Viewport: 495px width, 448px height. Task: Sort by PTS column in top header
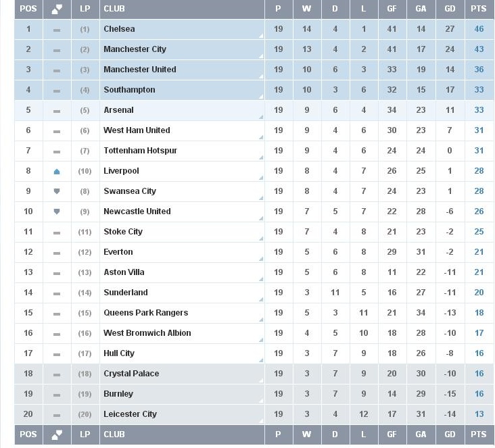click(478, 9)
